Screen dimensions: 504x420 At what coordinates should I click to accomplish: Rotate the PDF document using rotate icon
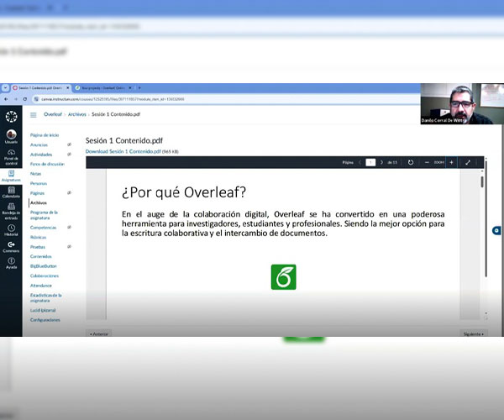click(411, 162)
